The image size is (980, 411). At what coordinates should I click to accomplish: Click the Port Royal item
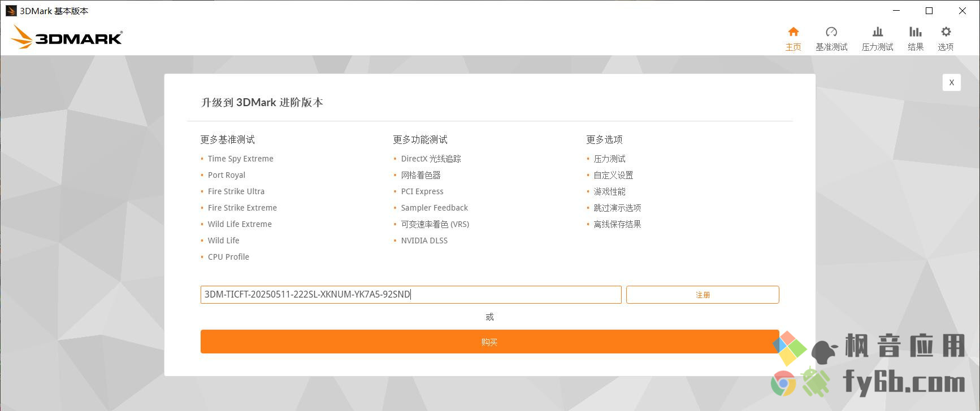(x=226, y=175)
